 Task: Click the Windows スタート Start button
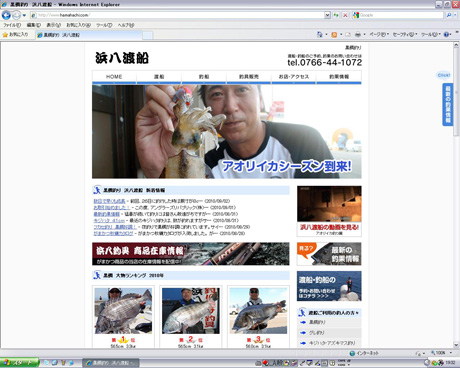pyautogui.click(x=19, y=362)
